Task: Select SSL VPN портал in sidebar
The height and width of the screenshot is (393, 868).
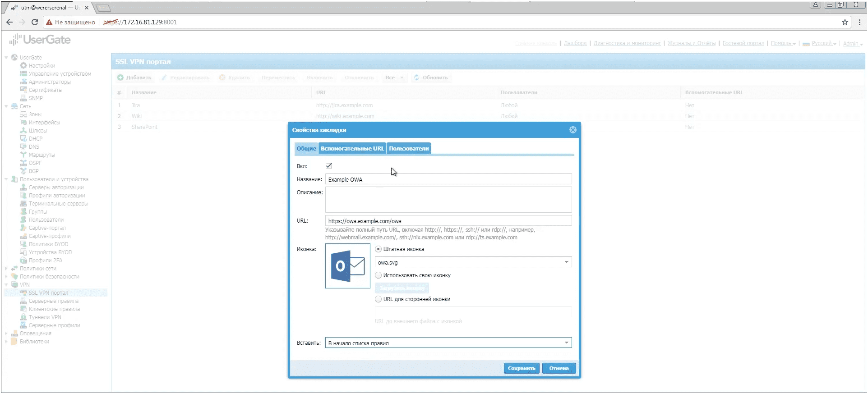Action: (x=48, y=293)
